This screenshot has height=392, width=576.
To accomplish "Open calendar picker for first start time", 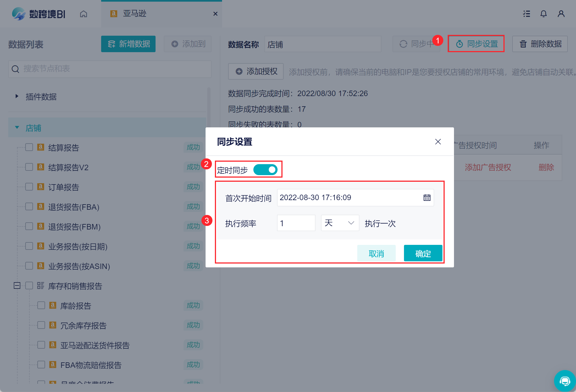I will [x=427, y=198].
